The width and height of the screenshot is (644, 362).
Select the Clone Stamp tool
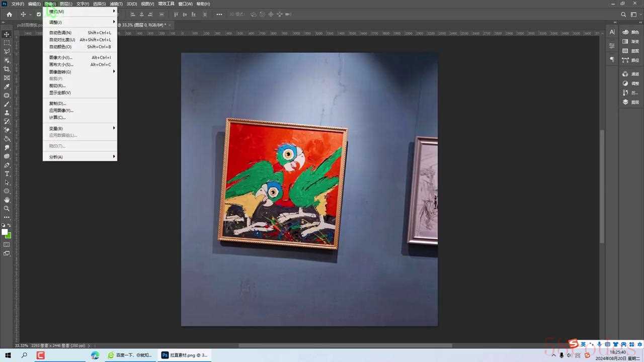[7, 113]
